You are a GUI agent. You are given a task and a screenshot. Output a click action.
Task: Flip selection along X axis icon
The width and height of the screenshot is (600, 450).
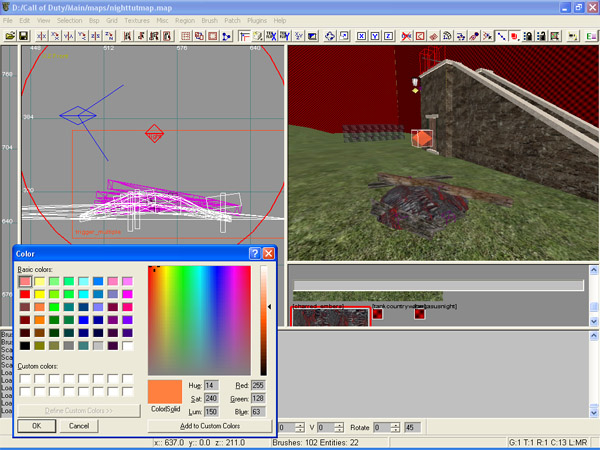coord(41,36)
